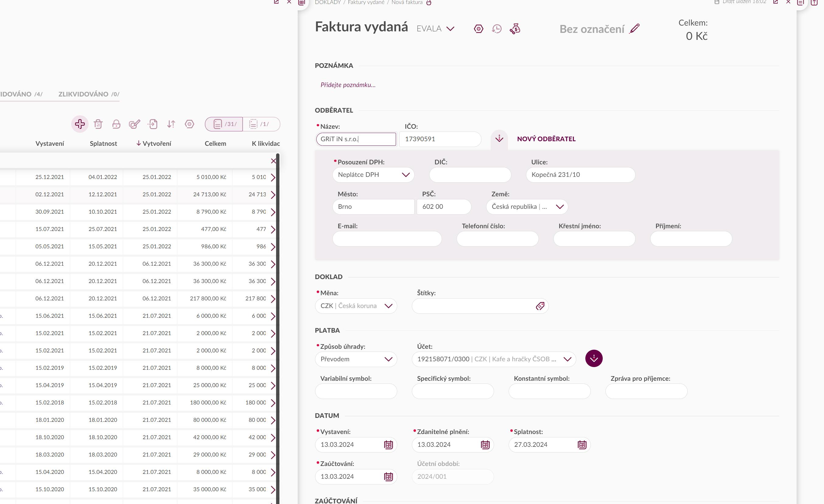Screen dimensions: 824x504
Task: Open calendar picker for Splatnost date
Action: click(582, 444)
